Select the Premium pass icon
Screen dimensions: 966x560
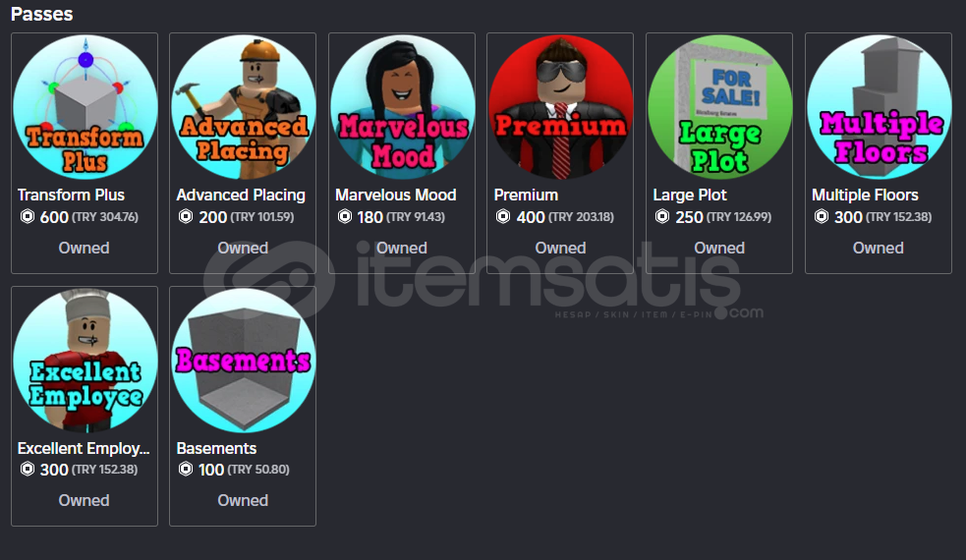(x=560, y=107)
